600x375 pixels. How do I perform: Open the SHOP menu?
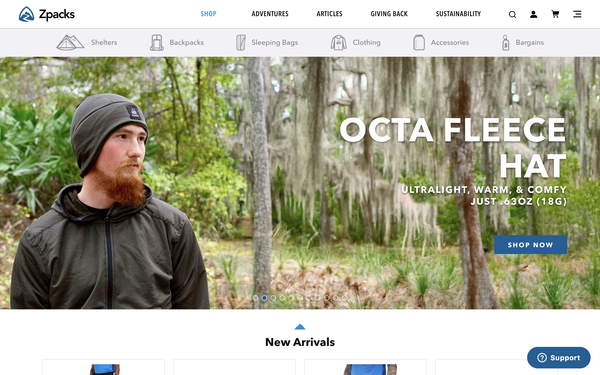click(209, 14)
